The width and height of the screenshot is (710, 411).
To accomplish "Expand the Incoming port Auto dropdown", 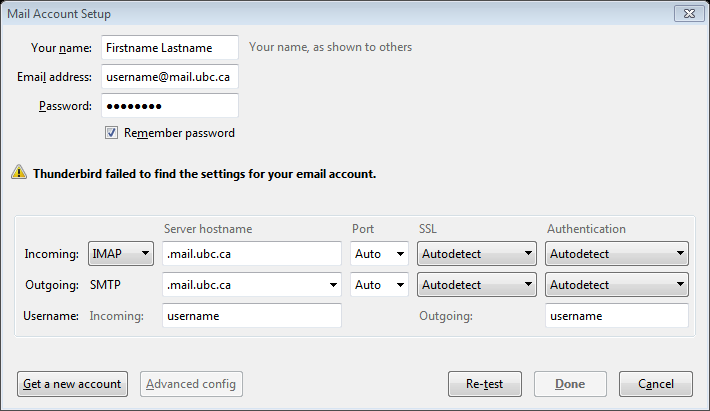I will point(380,255).
